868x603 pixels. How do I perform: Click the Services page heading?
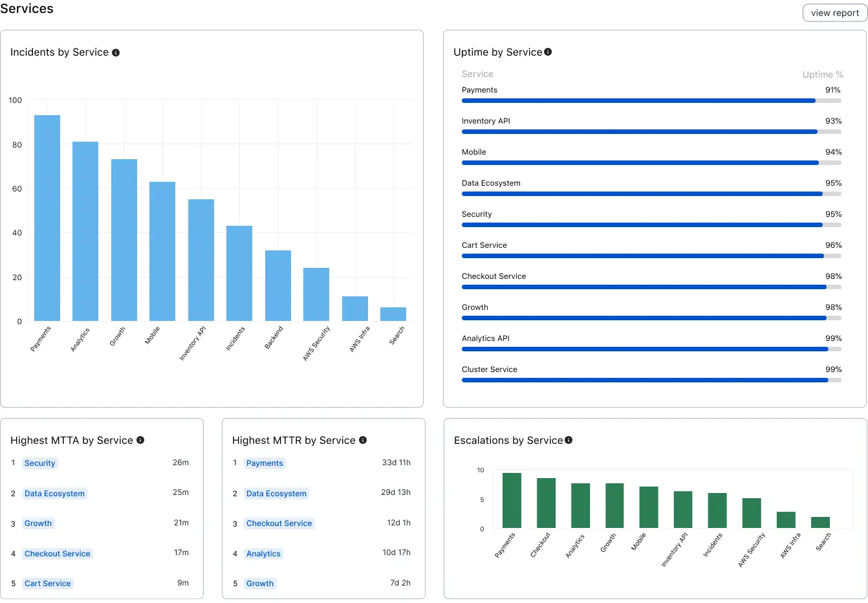tap(27, 8)
